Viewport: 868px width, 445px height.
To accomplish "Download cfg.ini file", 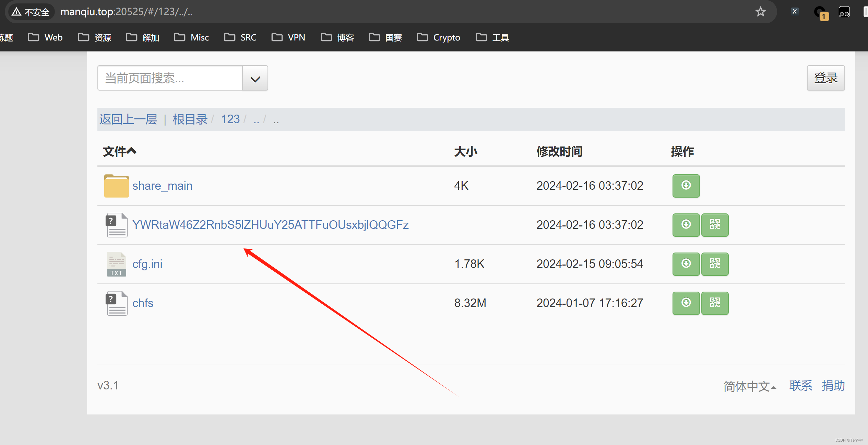I will point(686,264).
